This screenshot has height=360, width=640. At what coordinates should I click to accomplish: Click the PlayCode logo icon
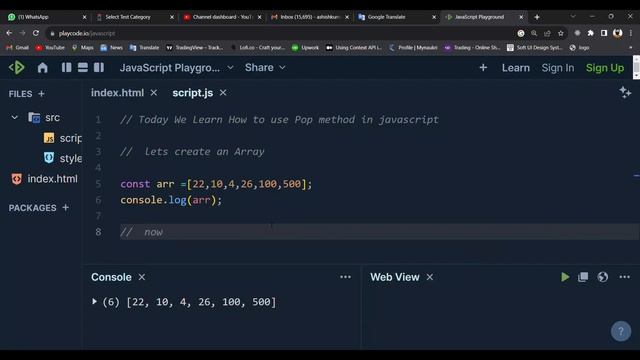point(17,67)
